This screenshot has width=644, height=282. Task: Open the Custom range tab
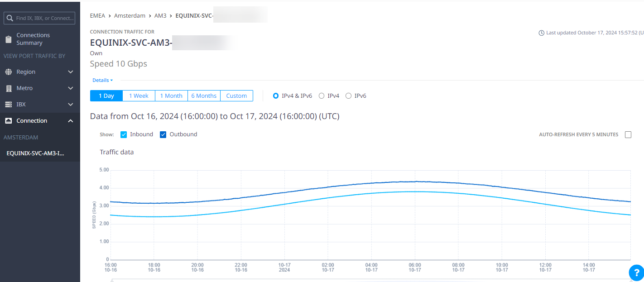pos(236,96)
